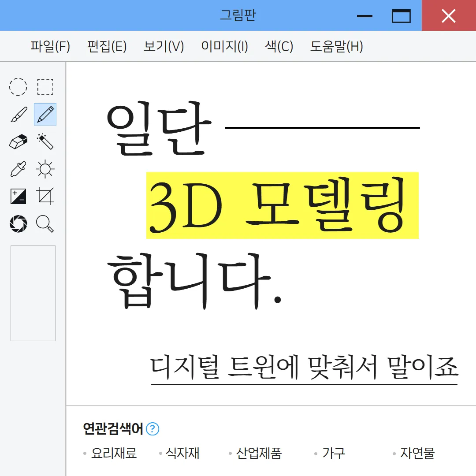
Task: Click the aperture shutter icon
Action: pyautogui.click(x=18, y=224)
